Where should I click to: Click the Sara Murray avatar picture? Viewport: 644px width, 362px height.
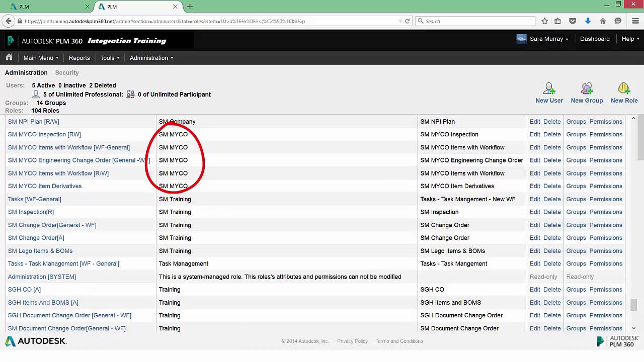pyautogui.click(x=521, y=39)
